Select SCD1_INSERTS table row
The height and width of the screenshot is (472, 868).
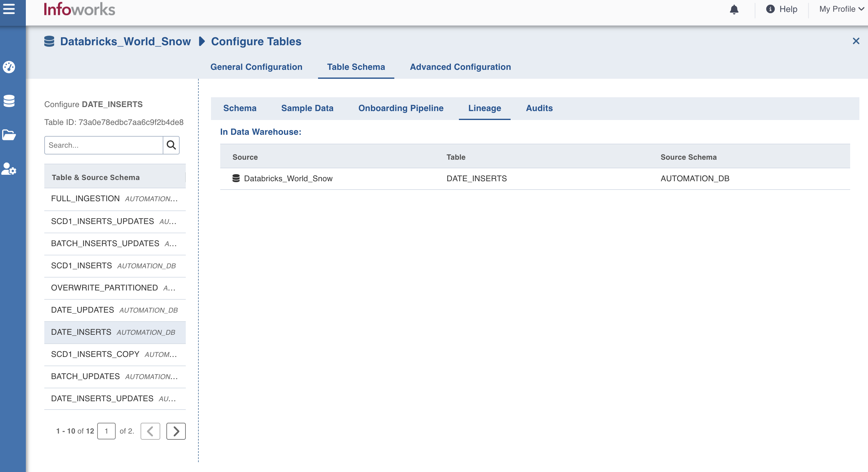click(115, 266)
